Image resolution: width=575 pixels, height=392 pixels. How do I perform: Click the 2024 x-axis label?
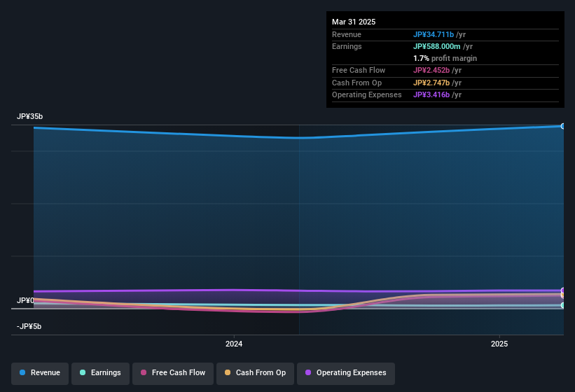[x=234, y=344]
